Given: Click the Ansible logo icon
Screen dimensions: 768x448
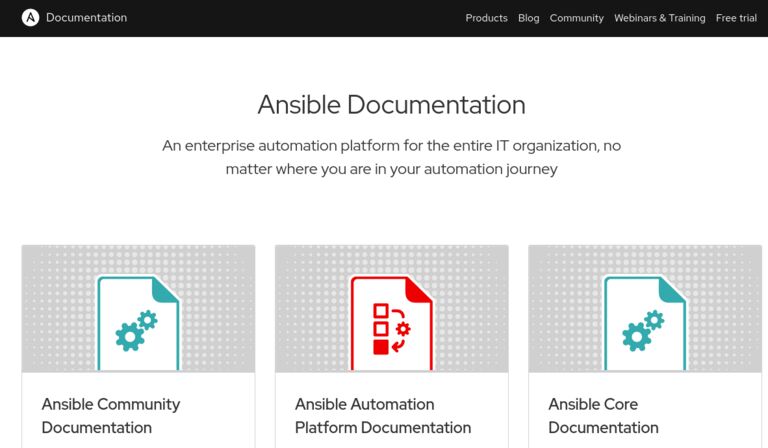Looking at the screenshot, I should pyautogui.click(x=30, y=18).
